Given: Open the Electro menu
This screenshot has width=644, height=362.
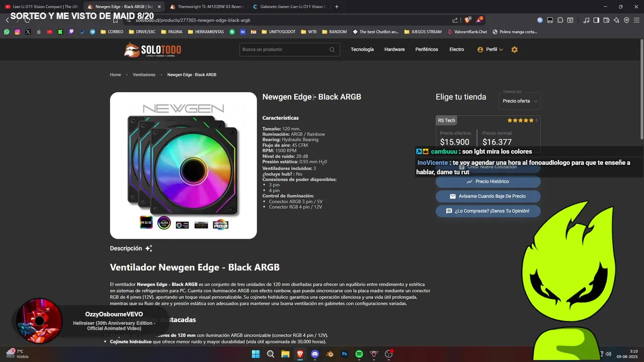Looking at the screenshot, I should click(457, 49).
